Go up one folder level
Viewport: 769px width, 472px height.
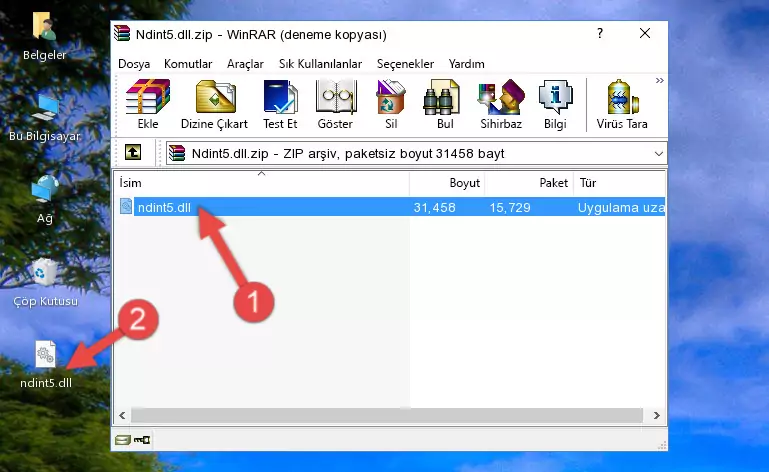click(133, 153)
